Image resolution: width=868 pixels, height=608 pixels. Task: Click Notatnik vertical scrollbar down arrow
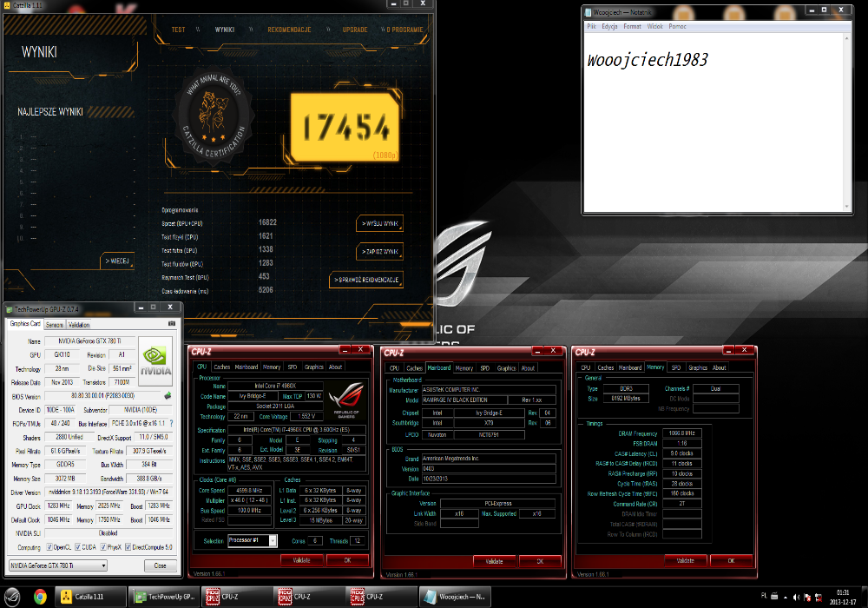tap(846, 207)
